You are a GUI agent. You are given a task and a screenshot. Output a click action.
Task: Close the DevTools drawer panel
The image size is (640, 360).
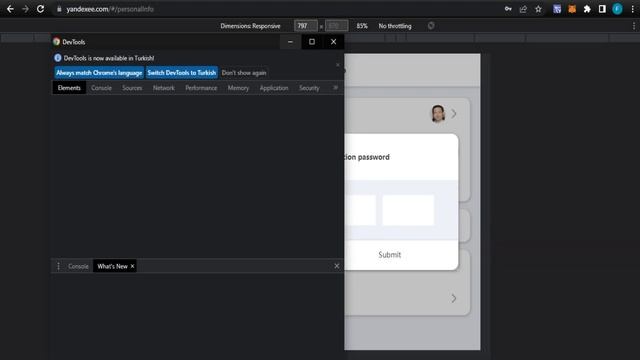tap(337, 266)
